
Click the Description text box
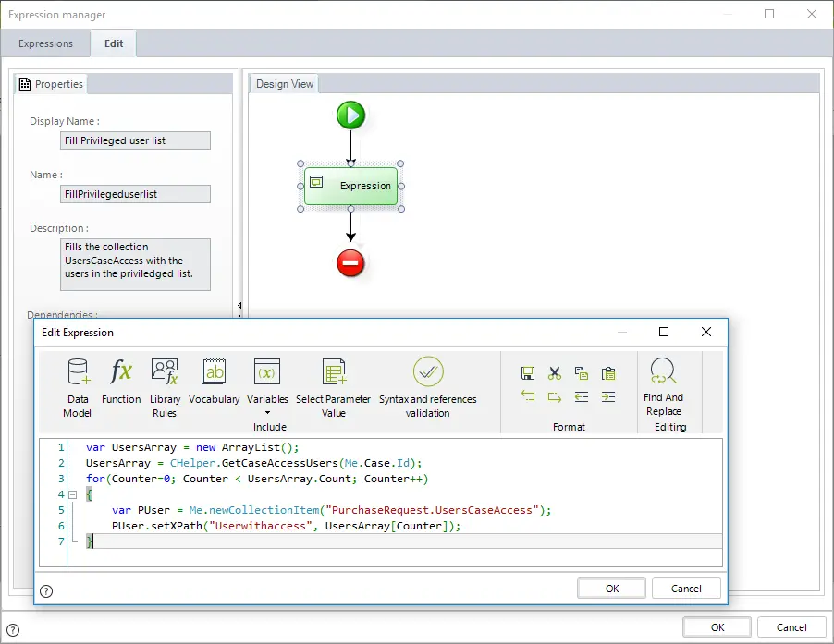(135, 264)
